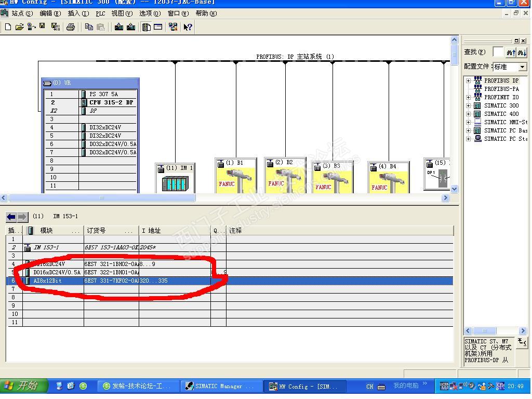Select the IM 153-1 row in detail table
Image resolution: width=532 pixels, height=399 pixels.
(231, 247)
